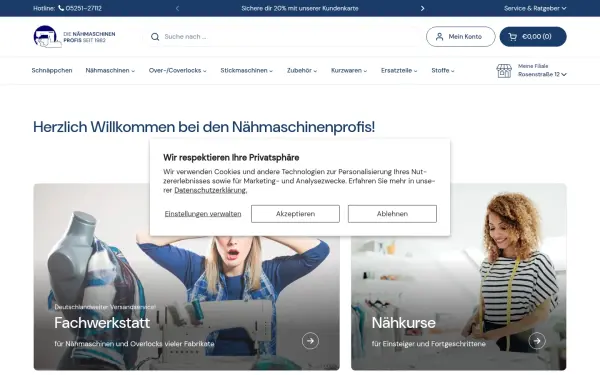Image resolution: width=600 pixels, height=375 pixels.
Task: Click the Herzlich Willkommen heading
Action: pyautogui.click(x=204, y=127)
